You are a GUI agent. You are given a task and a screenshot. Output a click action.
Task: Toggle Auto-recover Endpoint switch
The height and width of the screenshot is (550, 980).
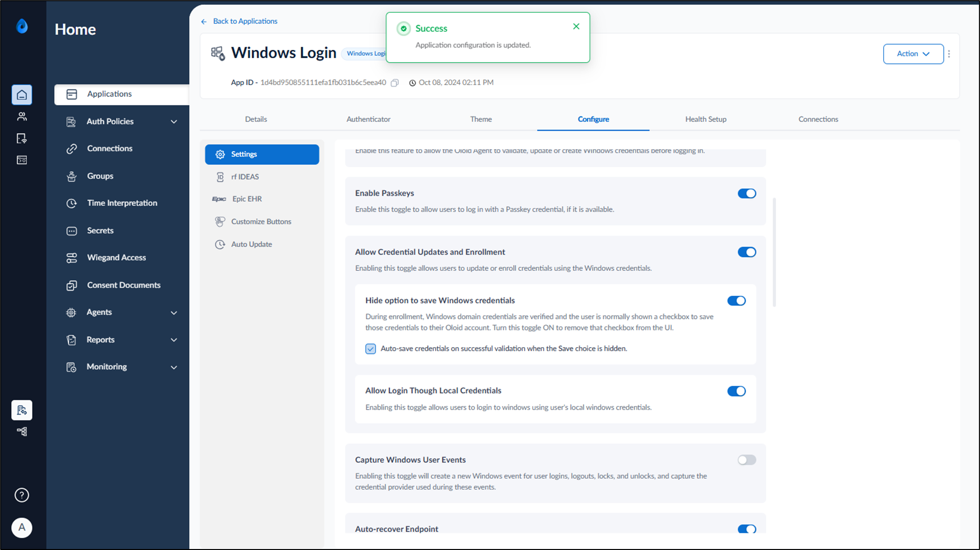pos(747,529)
